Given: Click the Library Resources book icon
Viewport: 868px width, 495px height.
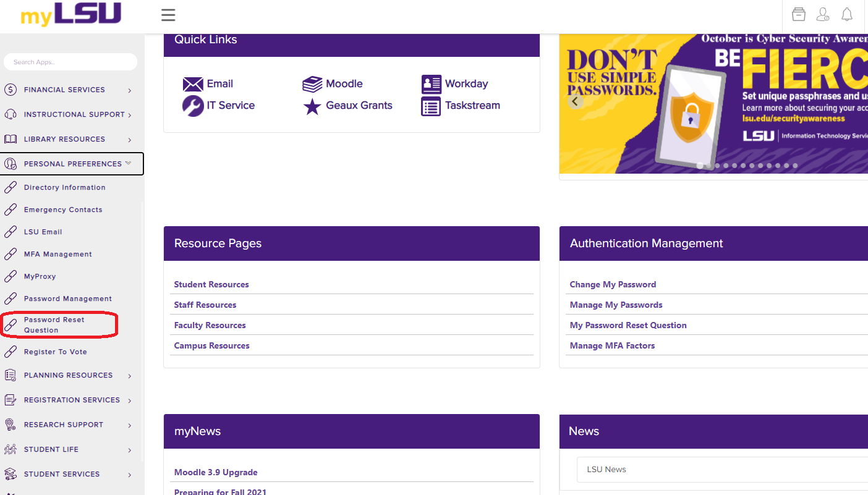Looking at the screenshot, I should pos(11,139).
